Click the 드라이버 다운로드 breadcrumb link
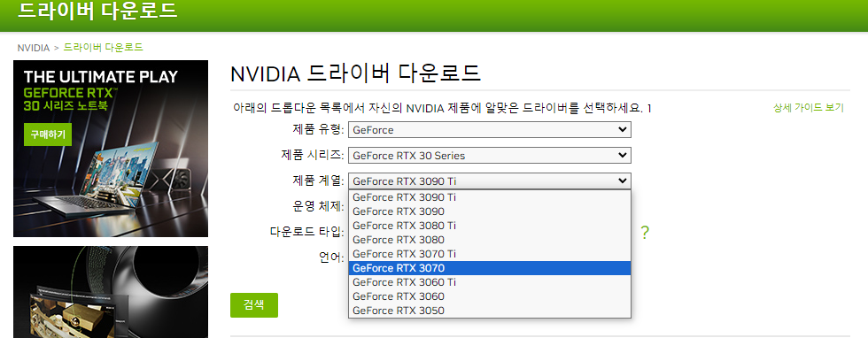Image resolution: width=868 pixels, height=338 pixels. coord(104,48)
